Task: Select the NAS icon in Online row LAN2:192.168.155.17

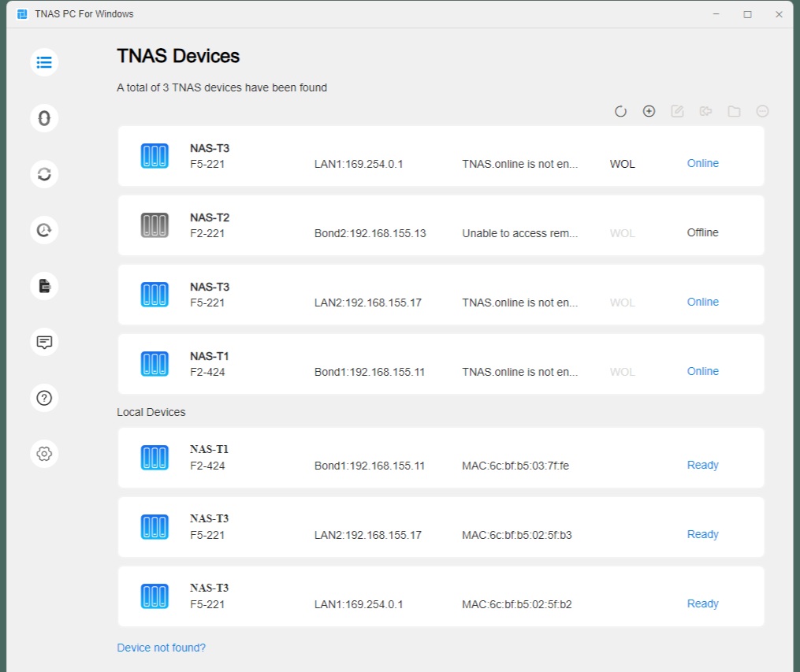Action: click(x=154, y=295)
